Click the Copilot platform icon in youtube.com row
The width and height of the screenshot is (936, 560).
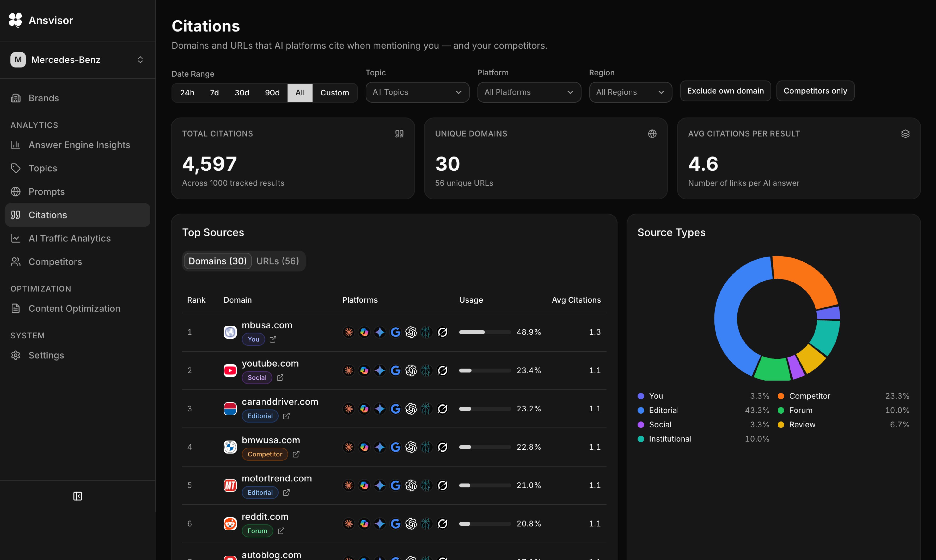click(364, 371)
